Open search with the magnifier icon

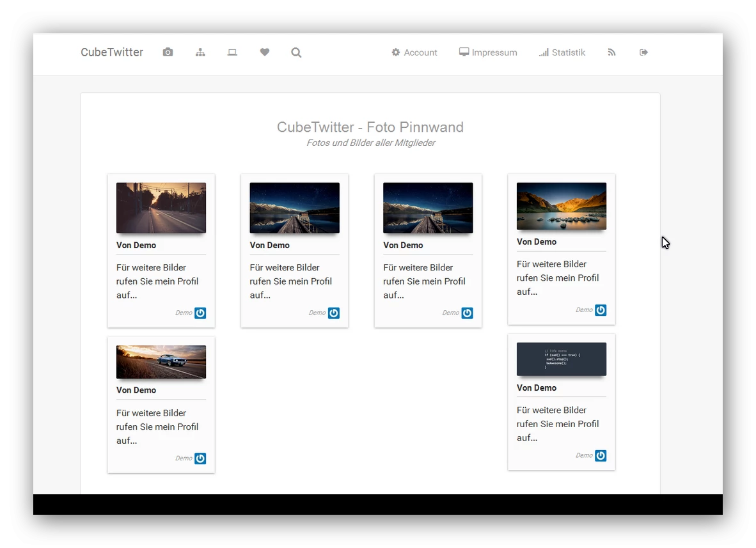pos(297,52)
